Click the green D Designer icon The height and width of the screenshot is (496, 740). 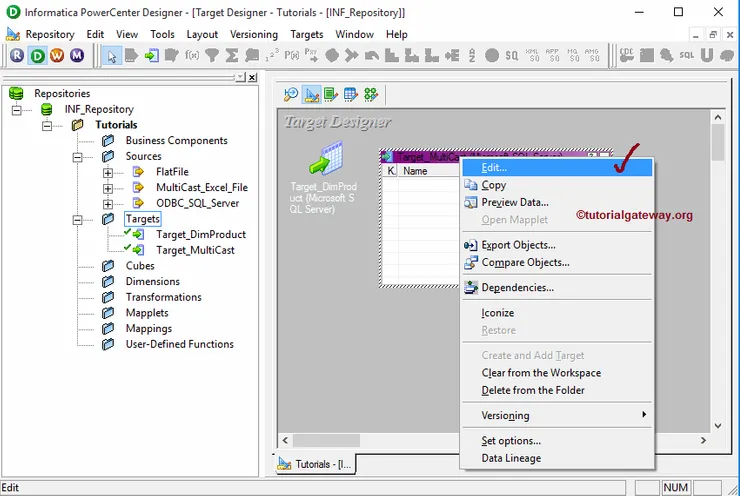37,56
